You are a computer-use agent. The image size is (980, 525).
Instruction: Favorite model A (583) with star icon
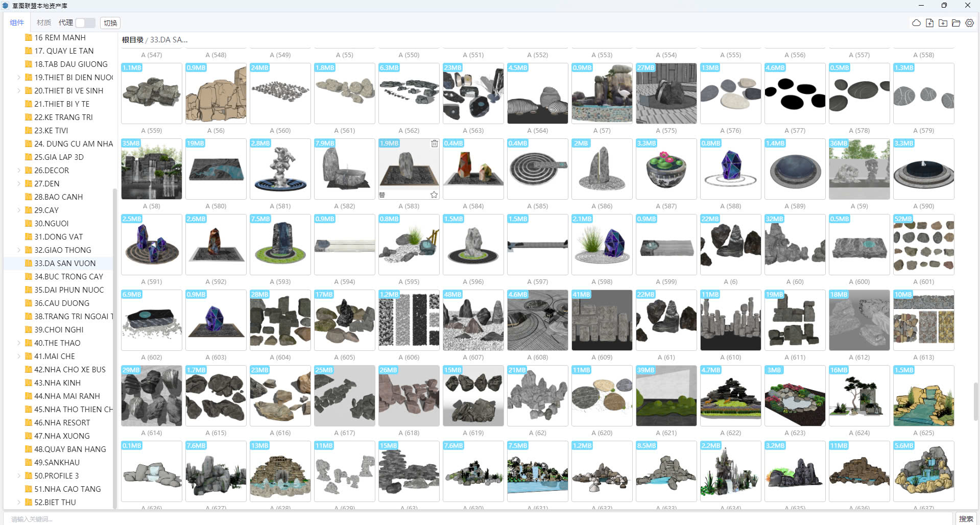434,195
